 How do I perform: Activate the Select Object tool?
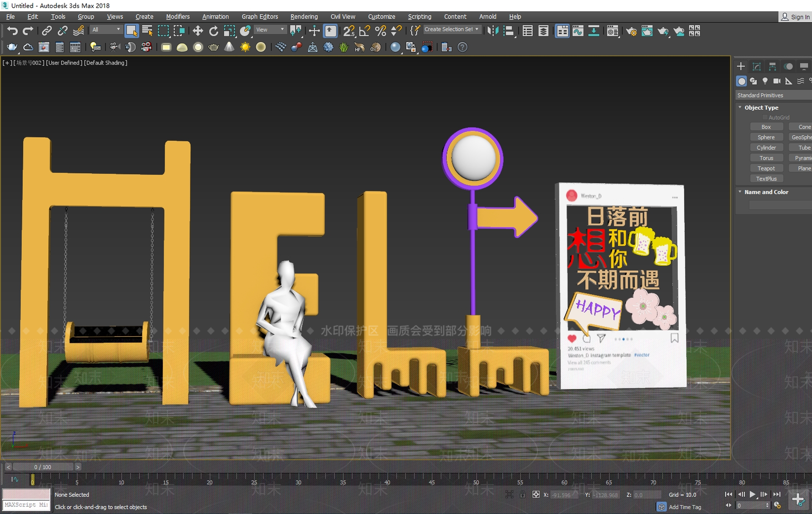click(x=131, y=31)
